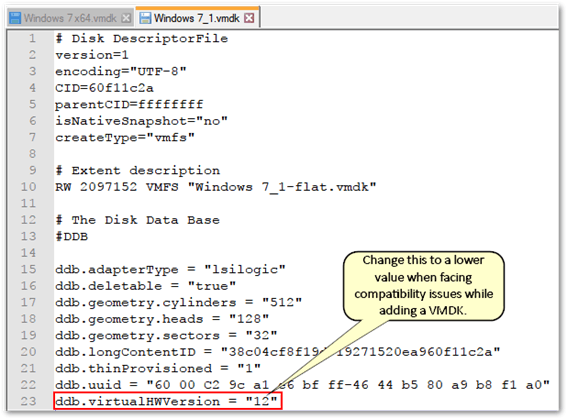Click the CID=60f11c2a line
Viewport: 567px width, 419px height.
pos(104,88)
